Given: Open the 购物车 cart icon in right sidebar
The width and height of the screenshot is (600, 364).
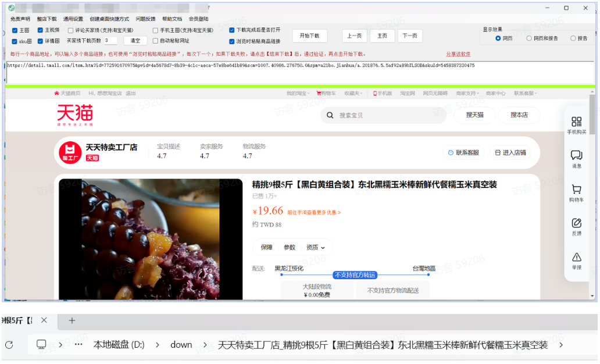Looking at the screenshot, I should (576, 189).
